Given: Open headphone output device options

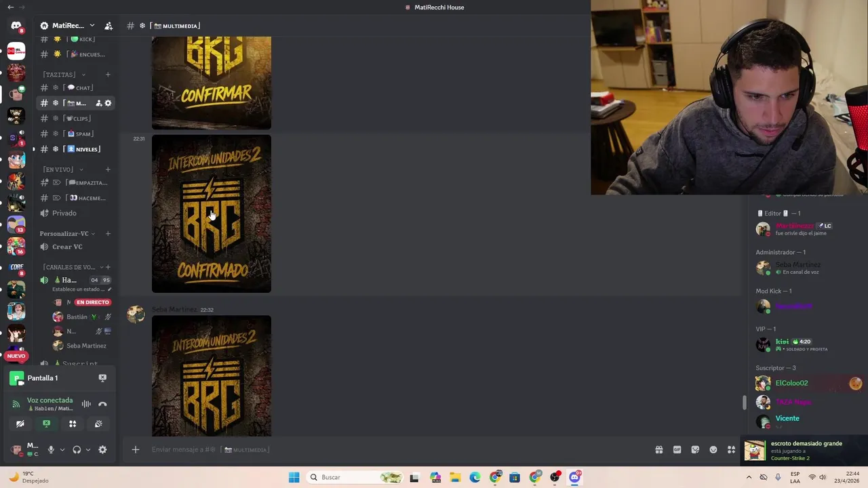Looking at the screenshot, I should click(x=88, y=449).
